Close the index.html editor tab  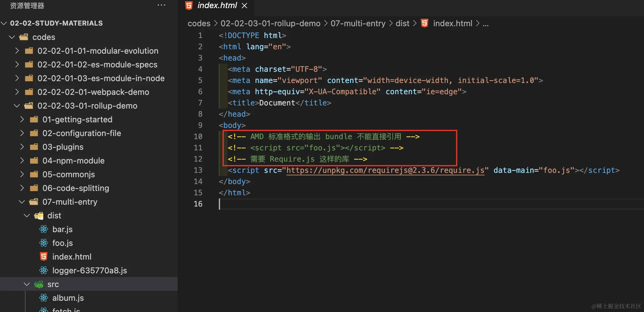pos(245,6)
